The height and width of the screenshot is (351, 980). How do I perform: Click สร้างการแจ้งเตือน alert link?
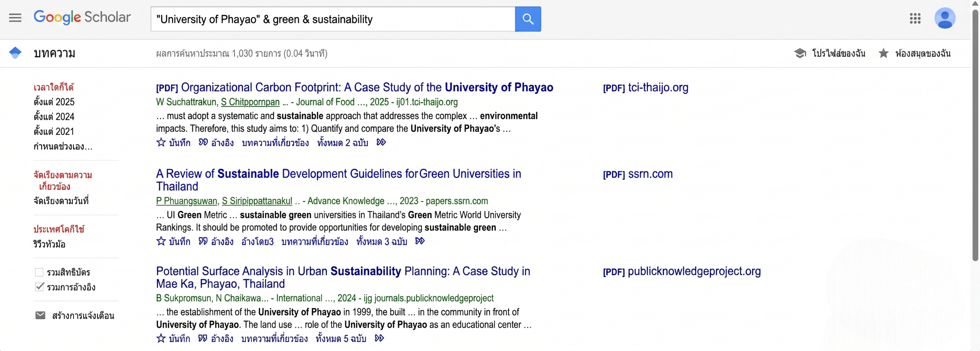click(x=83, y=315)
